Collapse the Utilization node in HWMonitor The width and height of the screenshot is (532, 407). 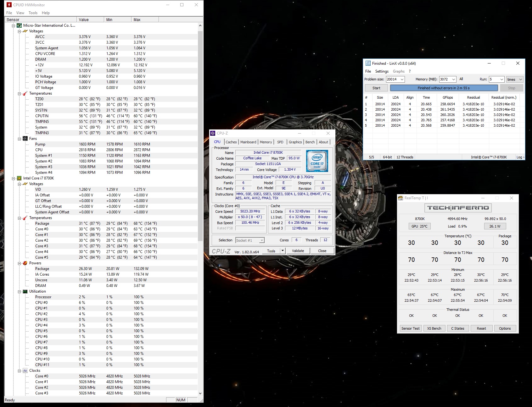(20, 292)
